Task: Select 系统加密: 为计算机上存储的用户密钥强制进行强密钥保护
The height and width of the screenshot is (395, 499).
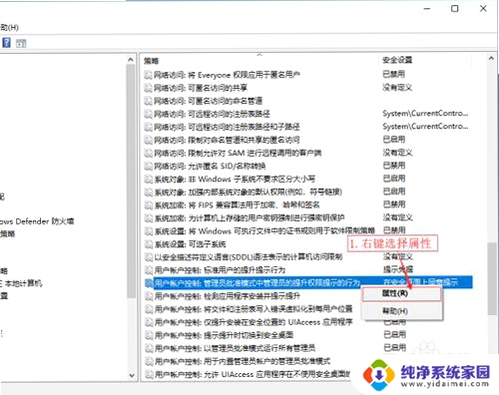Action: [x=249, y=218]
